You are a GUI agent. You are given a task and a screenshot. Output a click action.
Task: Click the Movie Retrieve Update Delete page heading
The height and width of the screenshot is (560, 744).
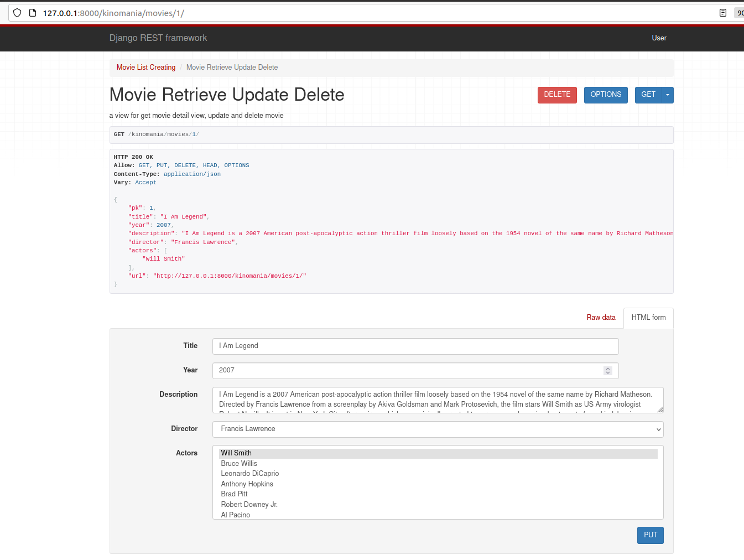[227, 95]
